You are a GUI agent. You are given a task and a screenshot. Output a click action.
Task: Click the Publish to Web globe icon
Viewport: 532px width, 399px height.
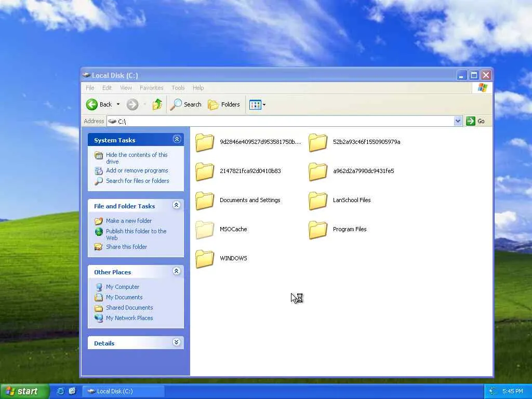[99, 232]
